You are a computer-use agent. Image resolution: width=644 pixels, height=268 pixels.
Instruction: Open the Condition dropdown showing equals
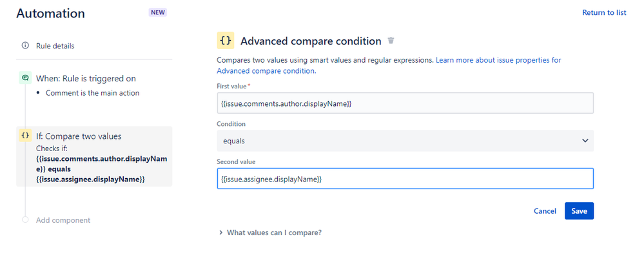(405, 140)
